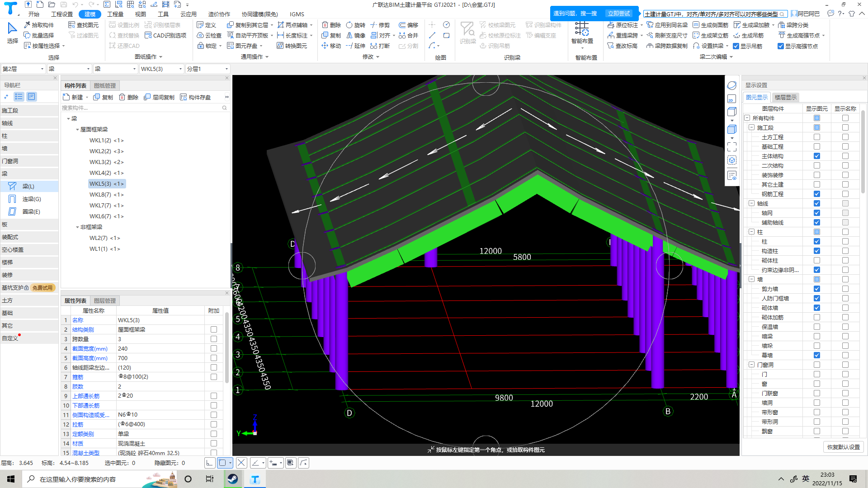The height and width of the screenshot is (488, 868).
Task: Click the 拾取构件 tool icon
Action: [27, 25]
